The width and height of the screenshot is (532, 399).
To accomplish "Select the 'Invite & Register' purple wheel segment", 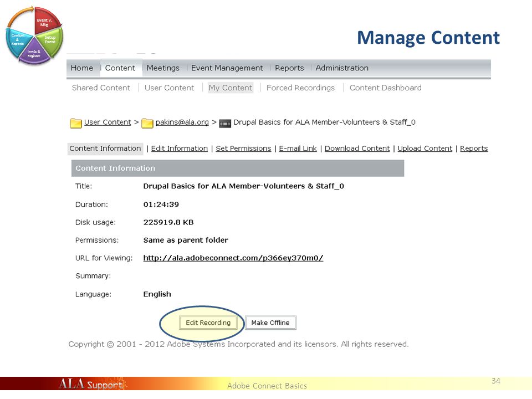I will (x=34, y=52).
